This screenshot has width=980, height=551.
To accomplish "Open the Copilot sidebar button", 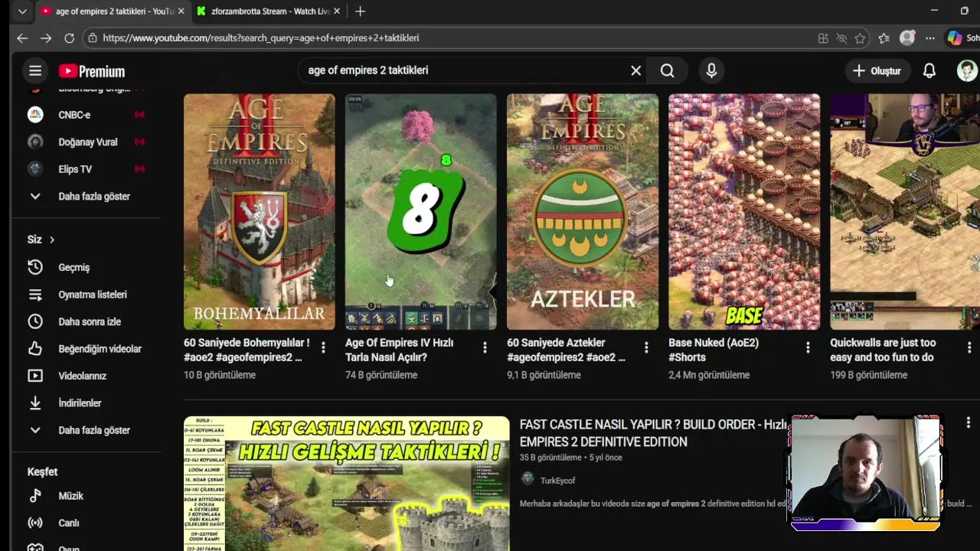I will [x=963, y=37].
